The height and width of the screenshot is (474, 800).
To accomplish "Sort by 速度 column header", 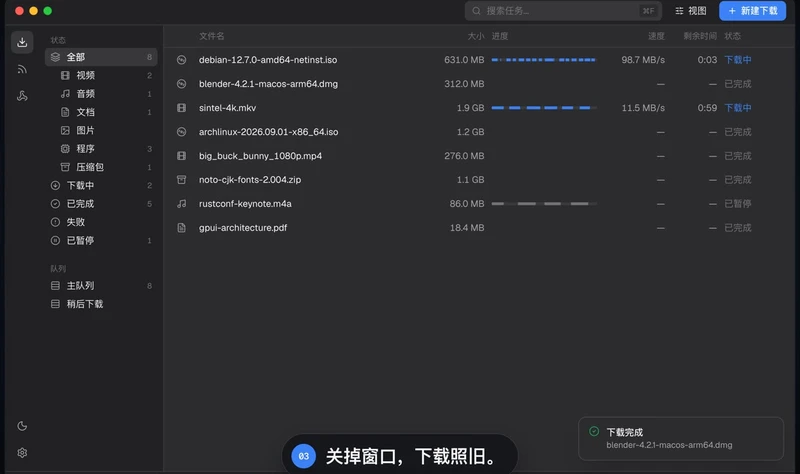I will (656, 36).
